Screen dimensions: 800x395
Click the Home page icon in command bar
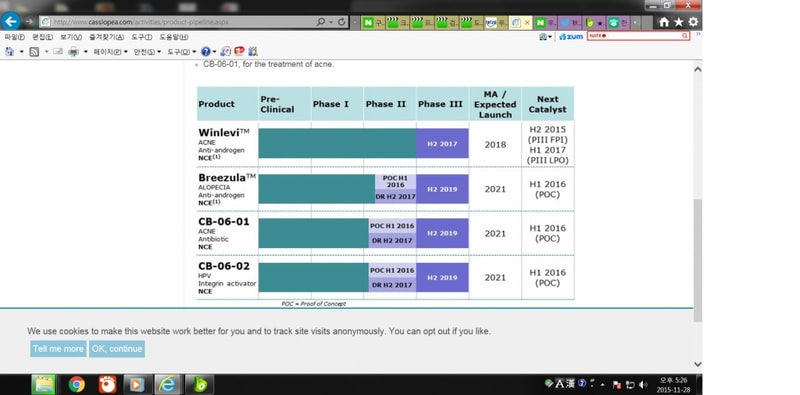[10, 52]
